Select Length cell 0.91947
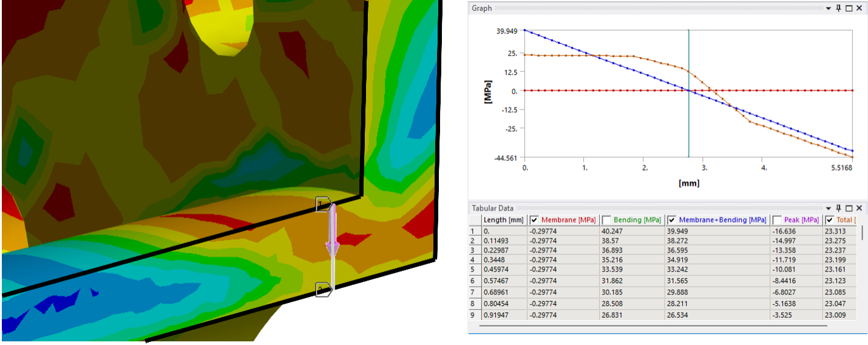 [x=503, y=315]
